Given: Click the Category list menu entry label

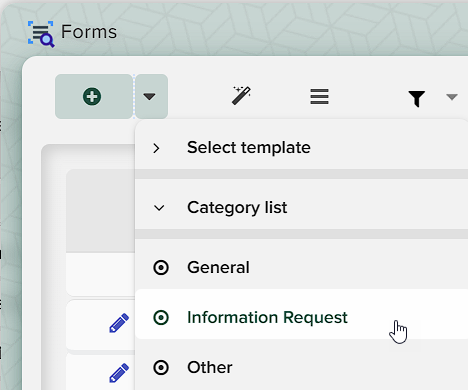Looking at the screenshot, I should click(x=237, y=208).
